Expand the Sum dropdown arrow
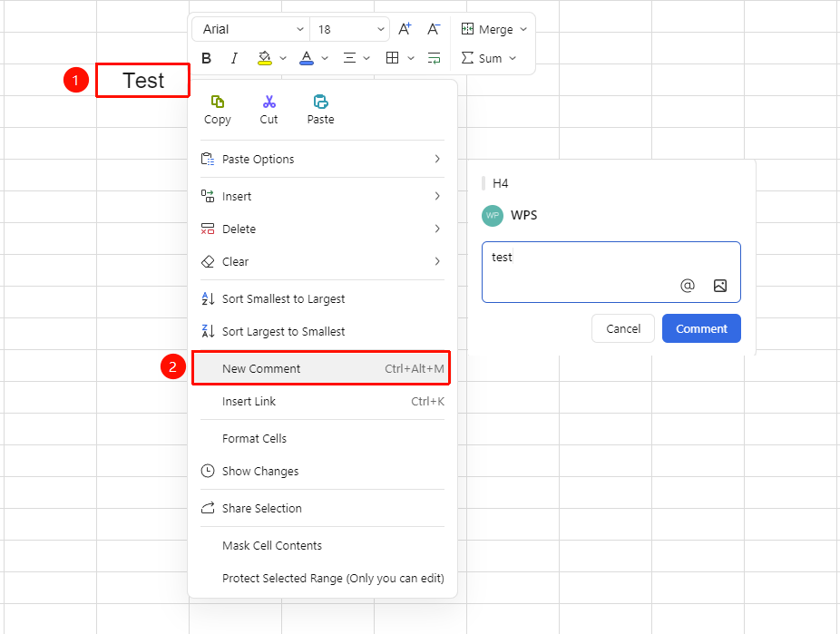Viewport: 840px width, 634px height. pyautogui.click(x=513, y=58)
